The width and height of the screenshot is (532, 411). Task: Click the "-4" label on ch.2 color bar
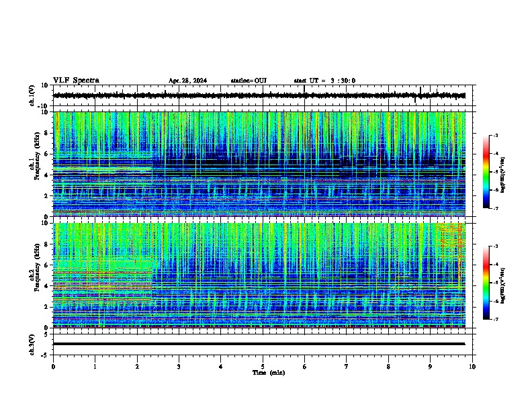tap(496, 265)
